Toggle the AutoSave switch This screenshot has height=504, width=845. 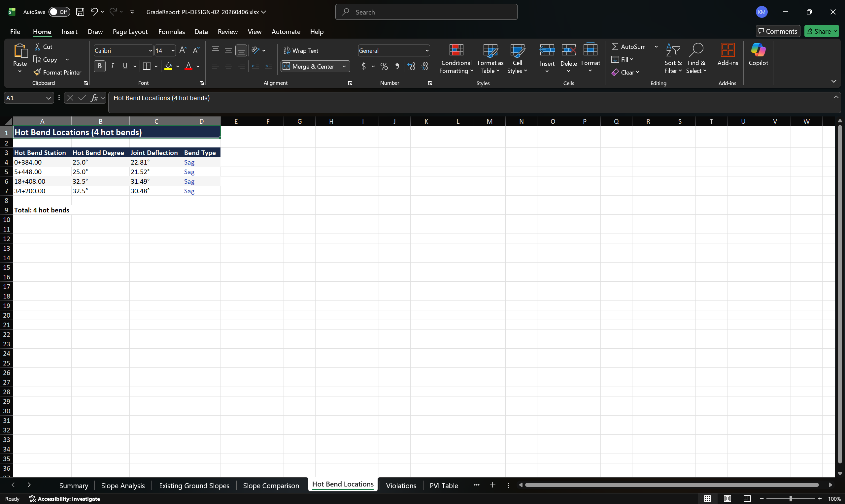tap(59, 12)
